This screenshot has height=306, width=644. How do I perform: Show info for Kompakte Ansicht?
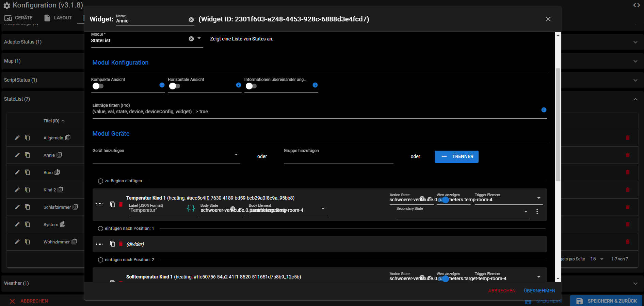tap(162, 85)
